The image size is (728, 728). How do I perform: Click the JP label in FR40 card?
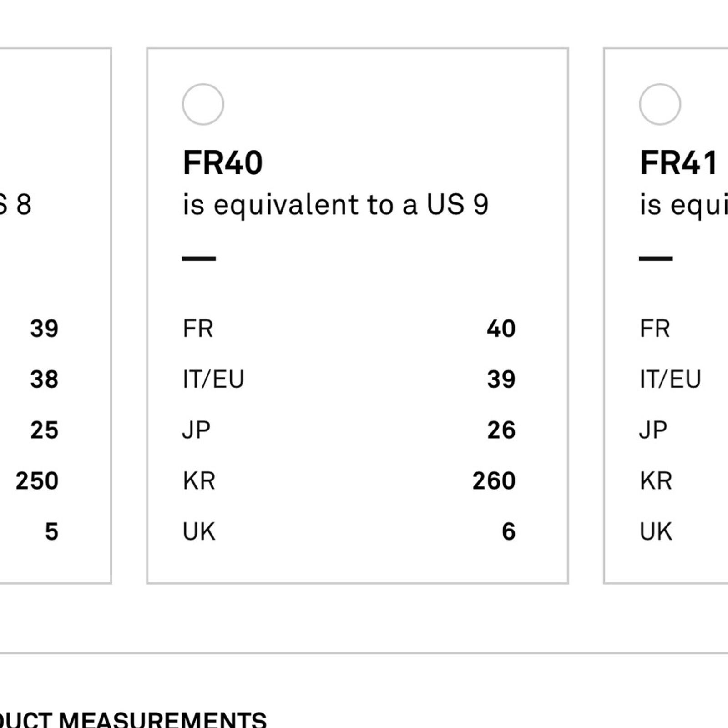tap(197, 430)
